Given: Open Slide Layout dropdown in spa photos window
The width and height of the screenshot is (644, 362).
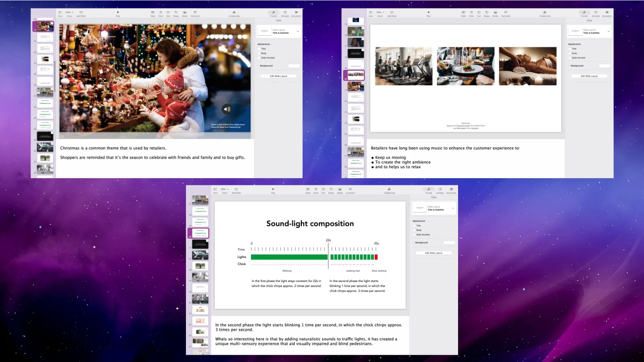Looking at the screenshot, I should (589, 31).
